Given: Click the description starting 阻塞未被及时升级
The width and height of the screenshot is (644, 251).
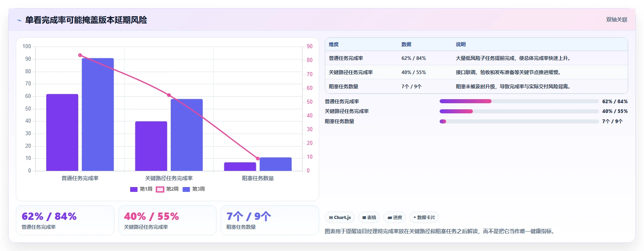Looking at the screenshot, I should (x=513, y=87).
